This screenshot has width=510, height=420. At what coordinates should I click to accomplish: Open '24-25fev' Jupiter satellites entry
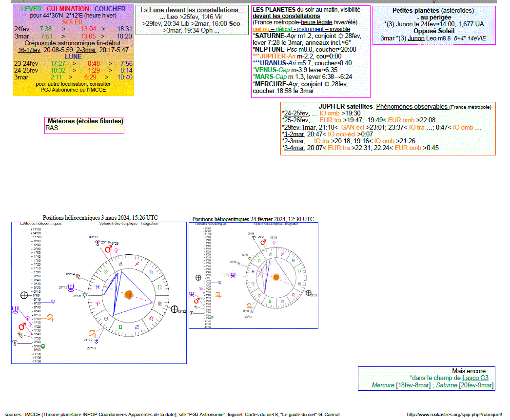[296, 113]
